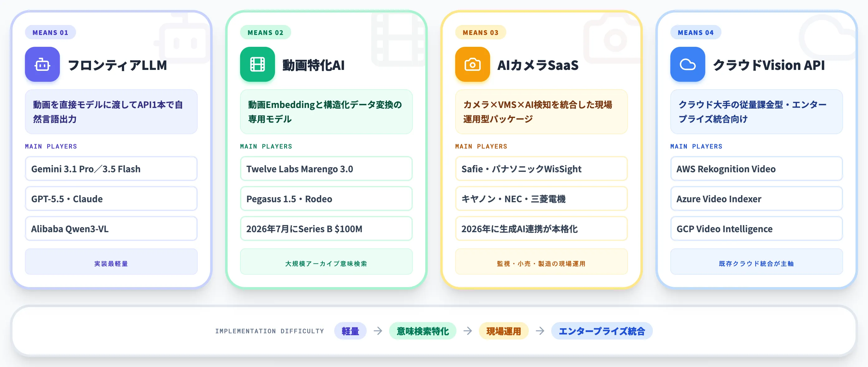Select the 2026年に生成AI連携が本格化 item
This screenshot has height=367, width=868.
pos(541,229)
